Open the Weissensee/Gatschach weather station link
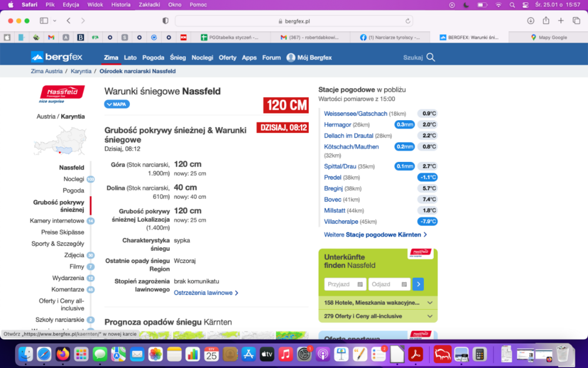Image resolution: width=588 pixels, height=368 pixels. click(355, 114)
